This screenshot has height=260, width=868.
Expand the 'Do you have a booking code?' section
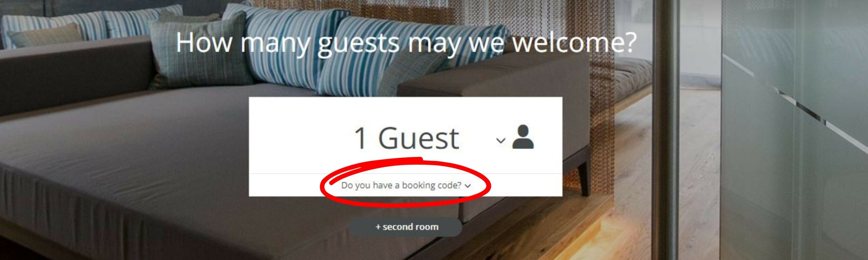click(x=406, y=185)
